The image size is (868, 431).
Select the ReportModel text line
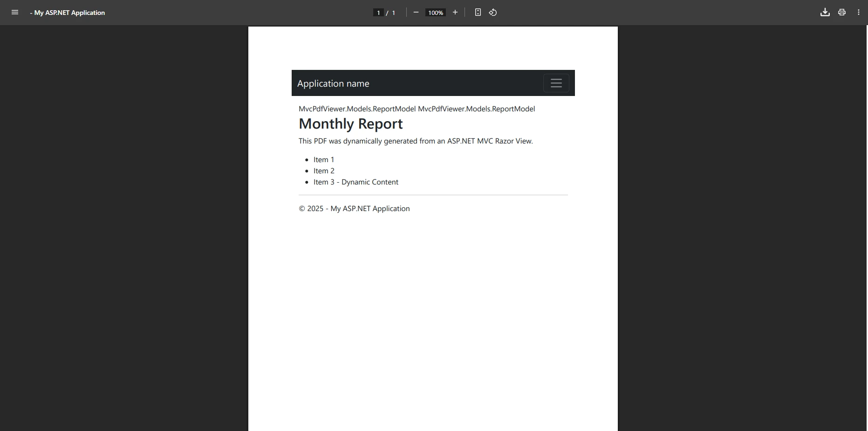point(417,109)
